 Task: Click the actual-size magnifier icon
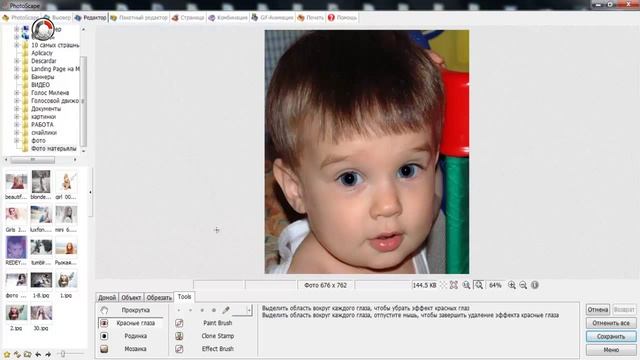[466, 285]
